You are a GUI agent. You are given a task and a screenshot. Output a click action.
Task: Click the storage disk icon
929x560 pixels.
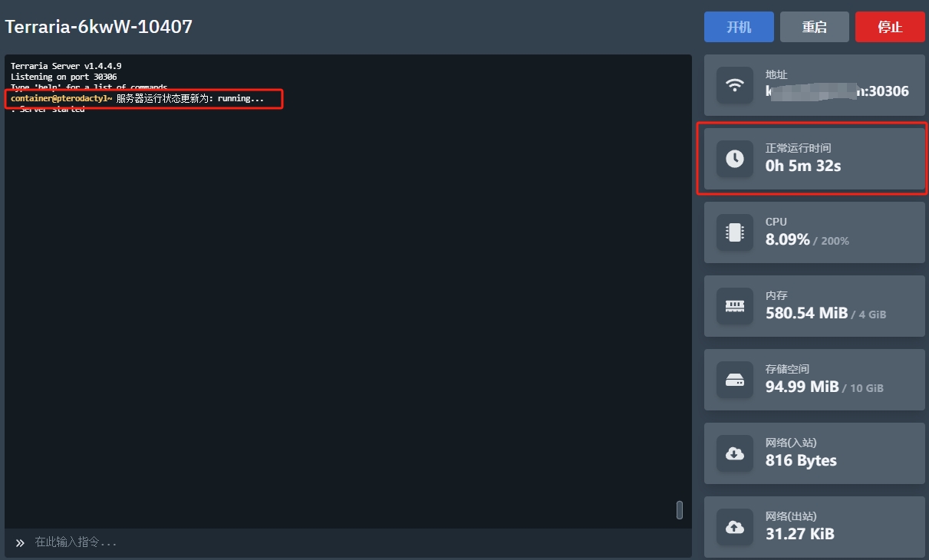735,380
